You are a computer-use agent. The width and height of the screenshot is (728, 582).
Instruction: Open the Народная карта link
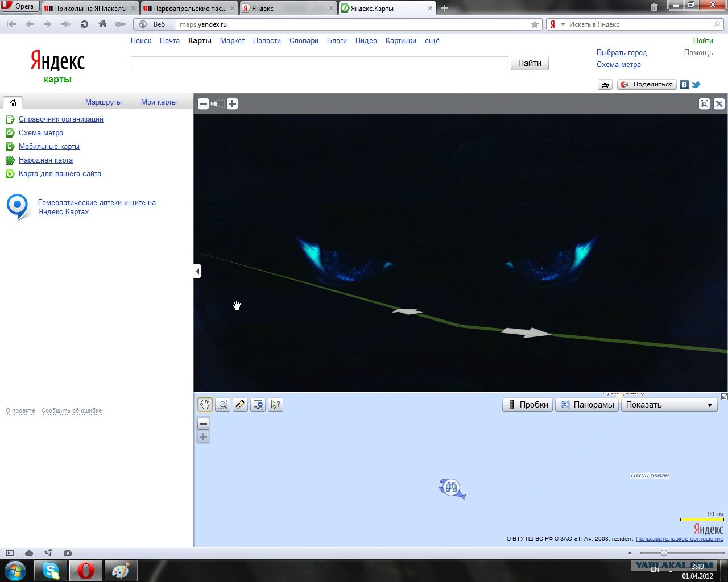(45, 160)
